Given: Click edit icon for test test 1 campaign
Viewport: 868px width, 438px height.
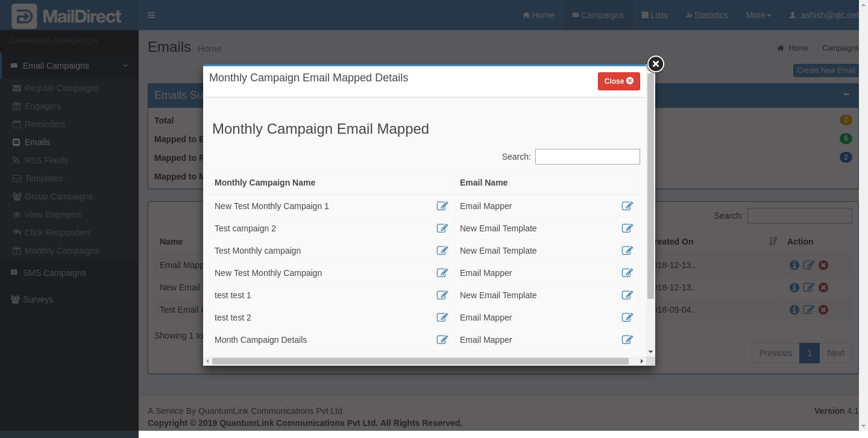Looking at the screenshot, I should (x=442, y=295).
